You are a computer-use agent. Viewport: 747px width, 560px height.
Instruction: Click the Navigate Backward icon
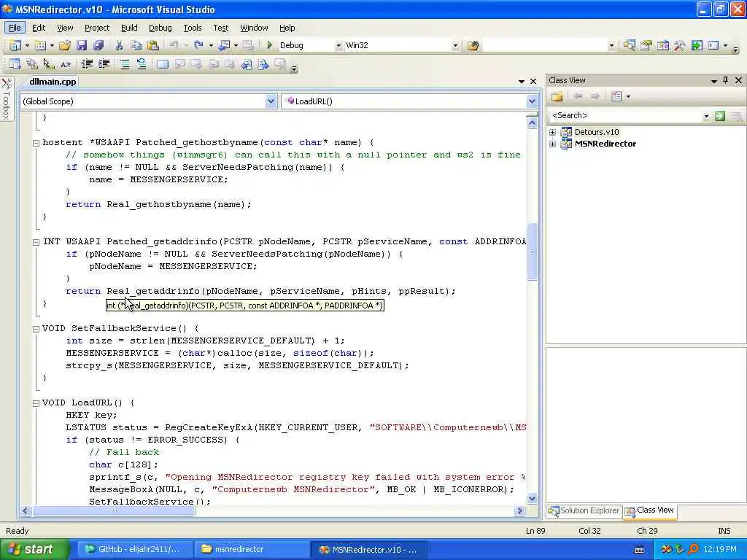(x=224, y=46)
